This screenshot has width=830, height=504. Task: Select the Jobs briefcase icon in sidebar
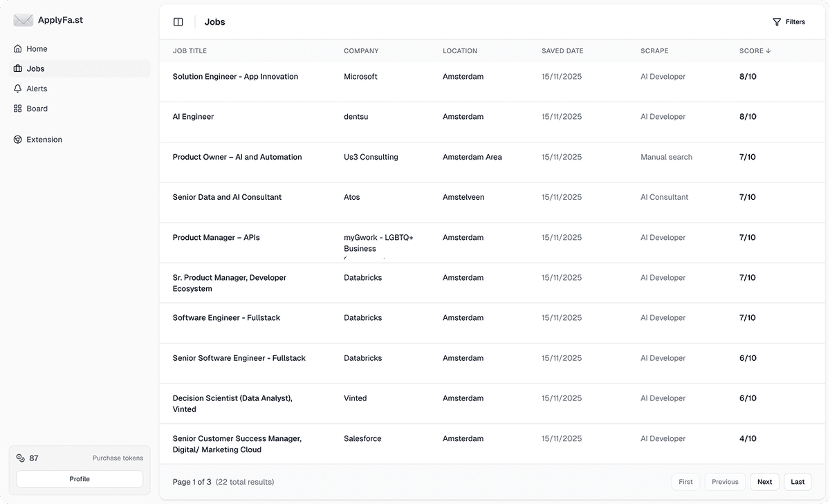coord(17,68)
